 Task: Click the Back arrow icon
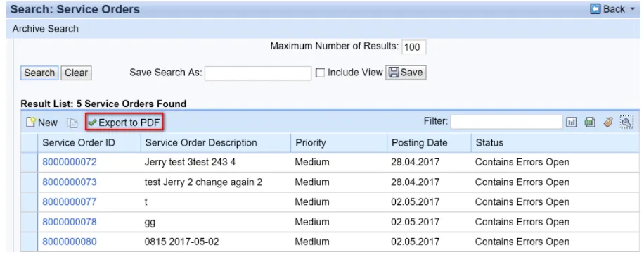(595, 9)
